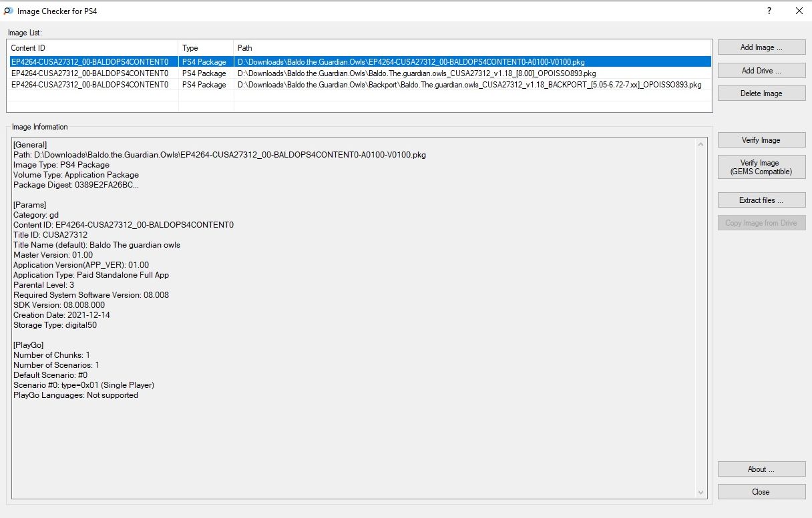Click the Image Checker app icon in title bar
The width and height of the screenshot is (812, 518).
pyautogui.click(x=8, y=11)
